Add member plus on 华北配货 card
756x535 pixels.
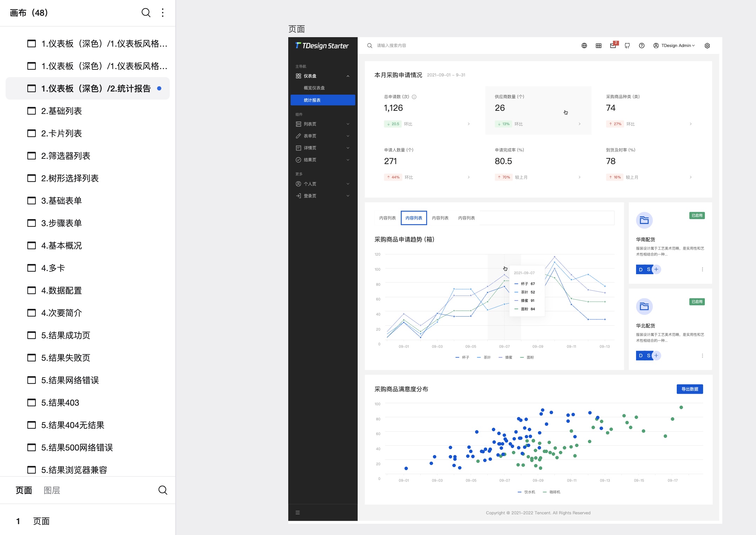point(656,355)
